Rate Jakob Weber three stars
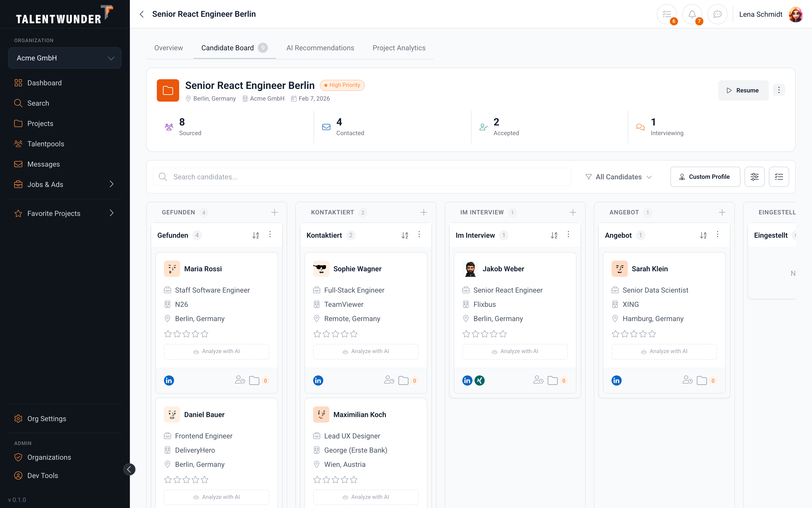Screen dimensions: 812x508 [484, 334]
